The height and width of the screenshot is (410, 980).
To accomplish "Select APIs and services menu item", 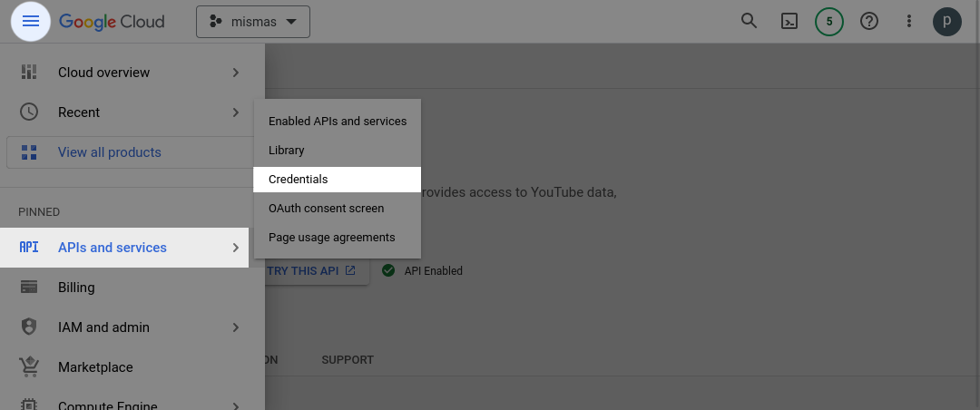I will coord(124,248).
